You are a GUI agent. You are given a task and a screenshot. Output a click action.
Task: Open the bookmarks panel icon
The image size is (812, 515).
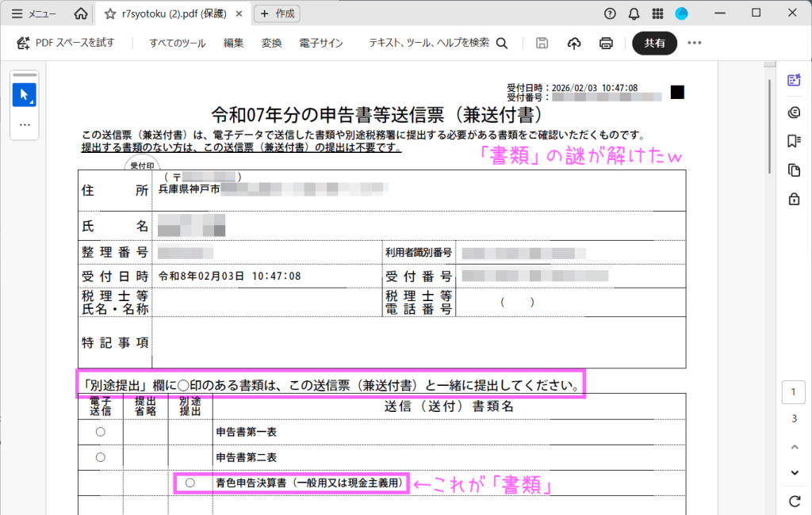click(x=793, y=141)
